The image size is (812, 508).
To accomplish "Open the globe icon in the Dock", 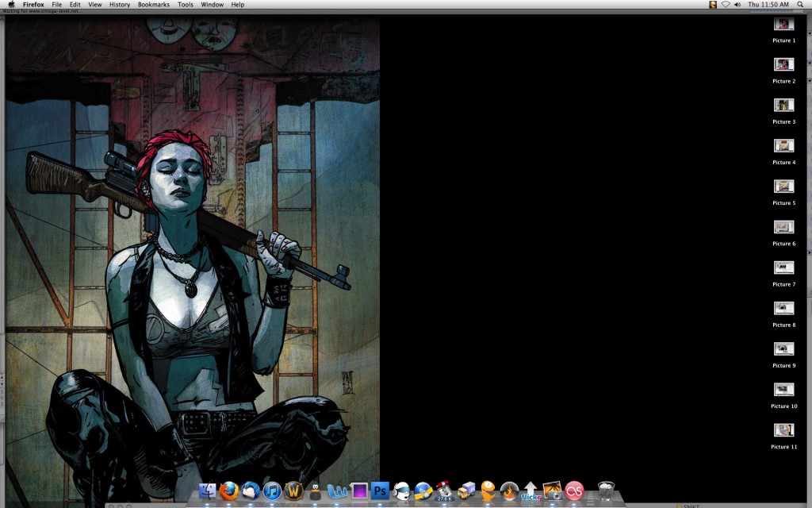I will click(x=423, y=491).
